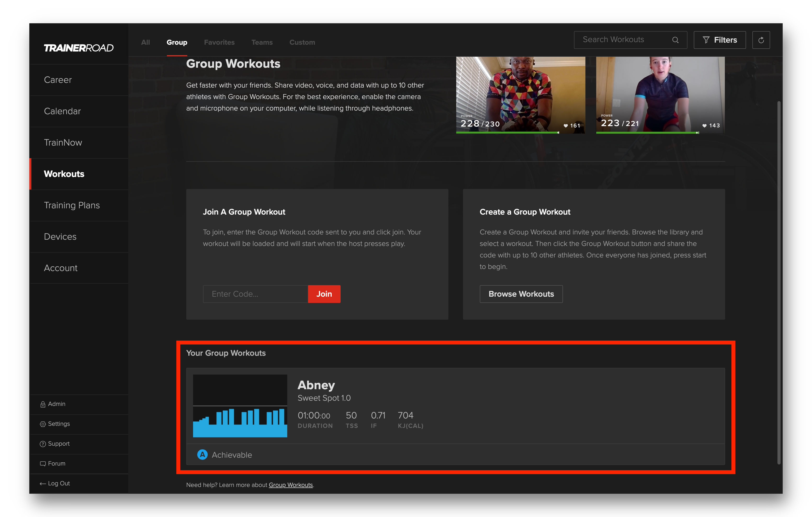
Task: Click the Admin link label
Action: 57,404
